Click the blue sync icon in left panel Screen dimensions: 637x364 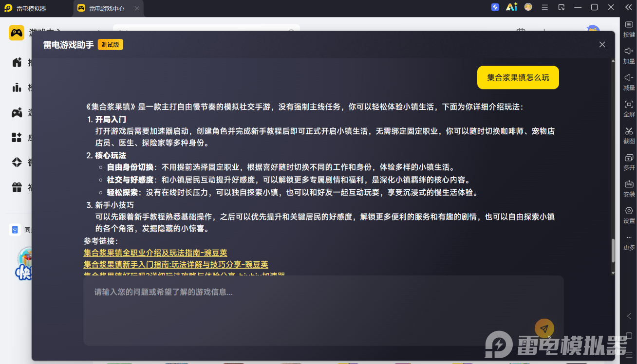pos(15,230)
